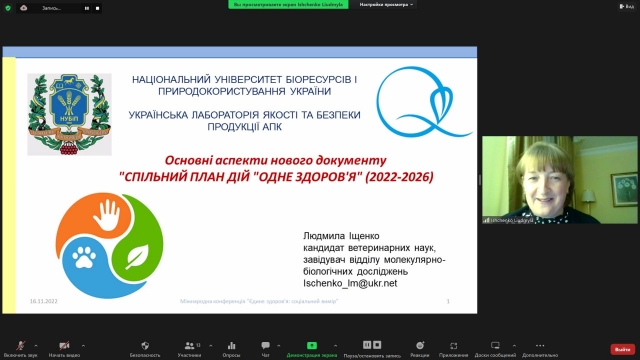640x360 pixels.
Task: Open Дополнительно more options
Action: (540, 349)
